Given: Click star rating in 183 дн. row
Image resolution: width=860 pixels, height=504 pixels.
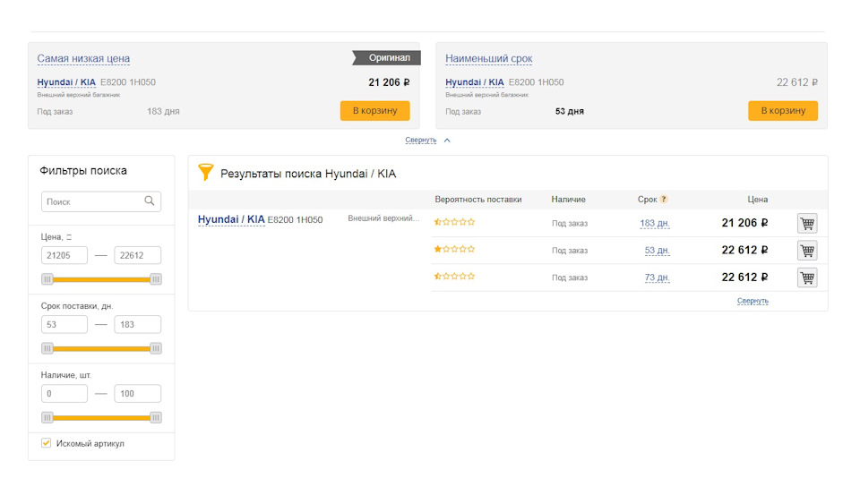Looking at the screenshot, I should pyautogui.click(x=454, y=222).
